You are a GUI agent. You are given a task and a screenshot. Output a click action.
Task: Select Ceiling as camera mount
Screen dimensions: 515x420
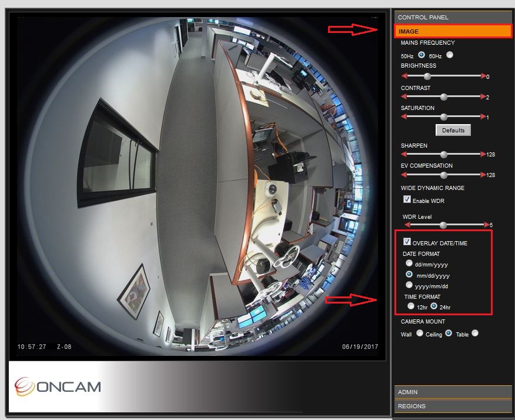pos(448,333)
